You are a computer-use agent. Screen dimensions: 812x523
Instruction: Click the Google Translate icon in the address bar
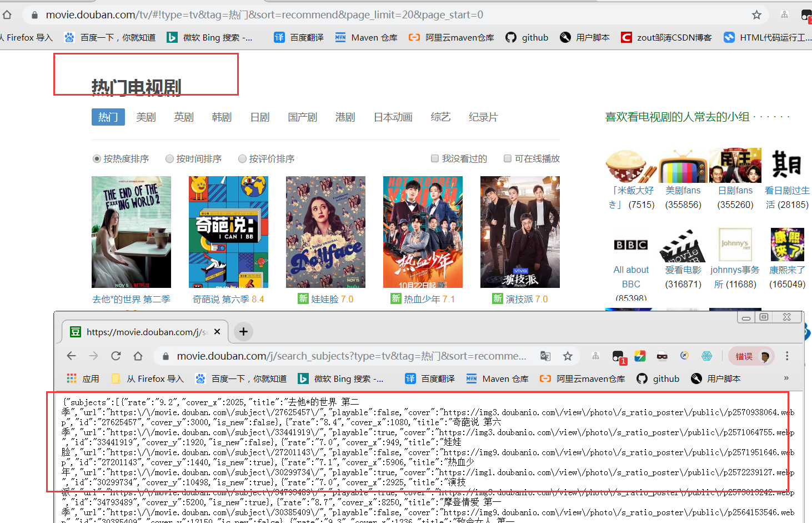tap(545, 356)
